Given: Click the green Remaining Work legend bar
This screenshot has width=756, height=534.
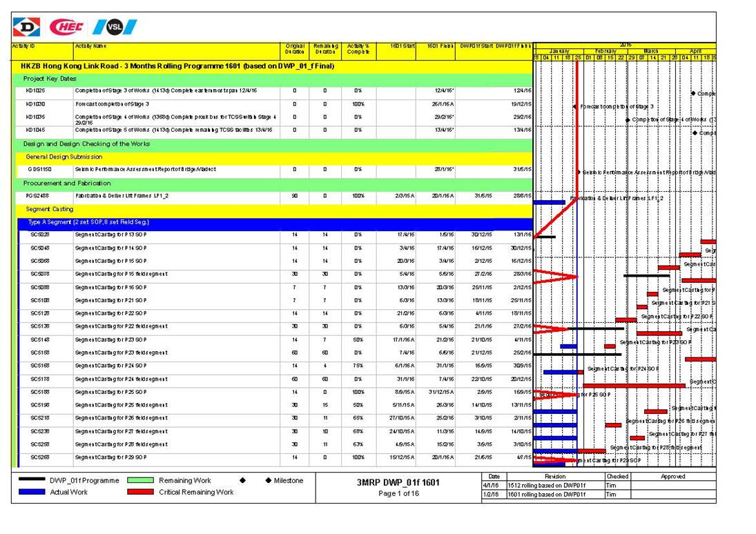Looking at the screenshot, I should (x=140, y=480).
